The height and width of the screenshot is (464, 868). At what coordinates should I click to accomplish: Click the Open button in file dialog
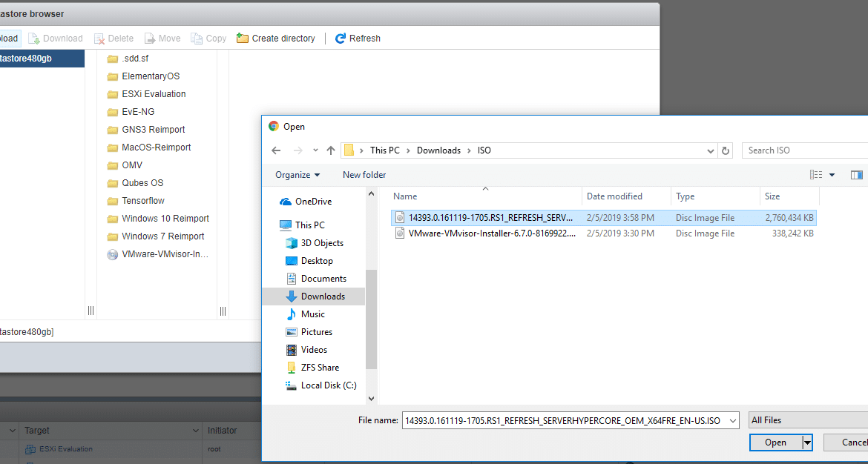(x=775, y=443)
